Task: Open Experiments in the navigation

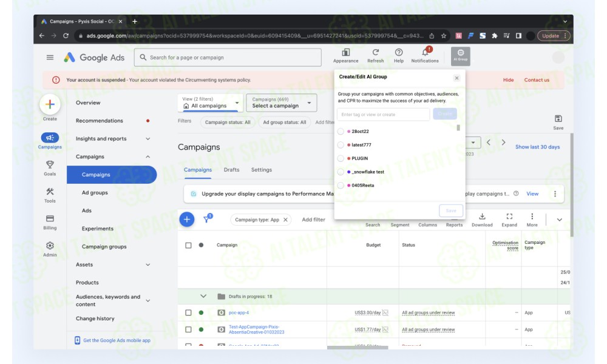Action: click(98, 229)
